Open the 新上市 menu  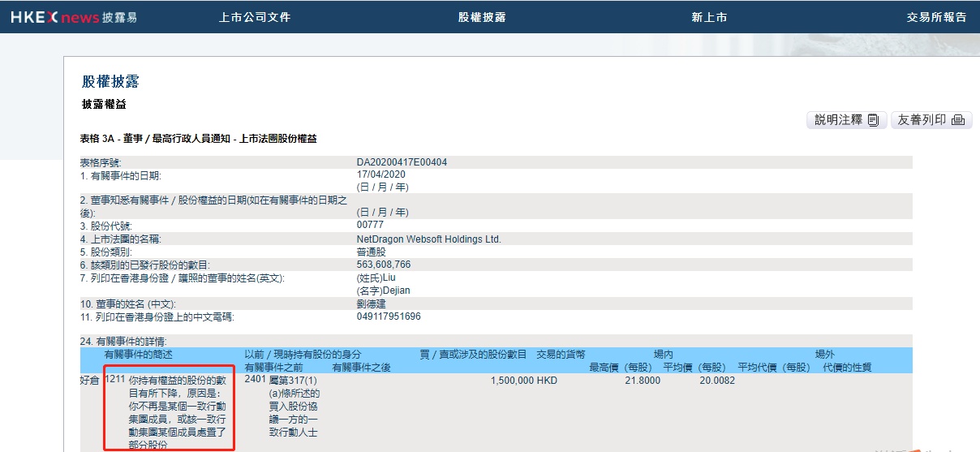(709, 17)
